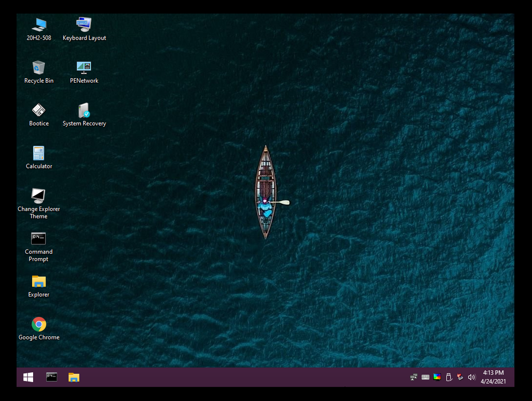
Task: Open the Bootice utility icon
Action: [39, 115]
